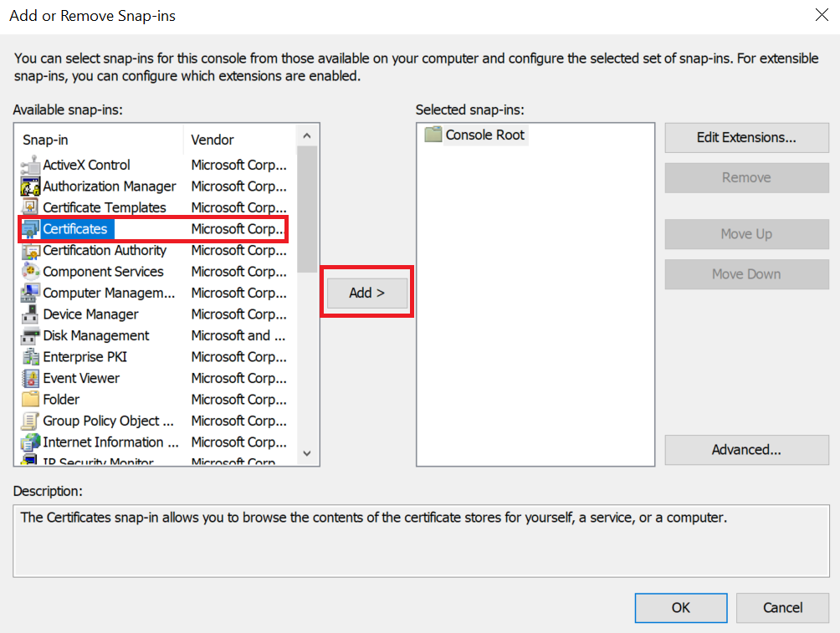Click the ActiveX Control snap-in icon
This screenshot has height=633, width=840.
(x=30, y=165)
